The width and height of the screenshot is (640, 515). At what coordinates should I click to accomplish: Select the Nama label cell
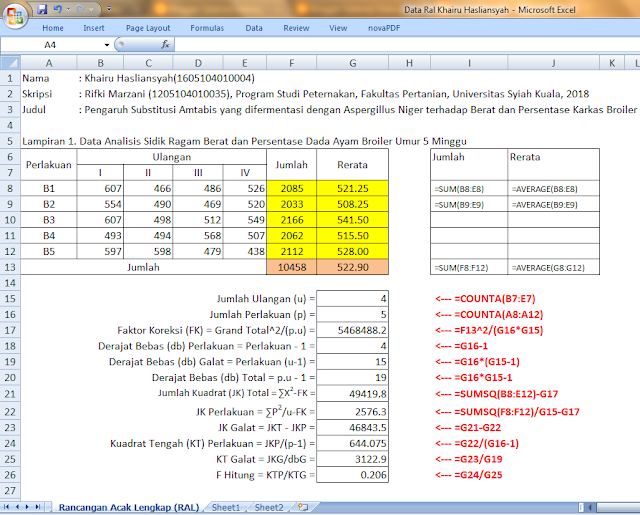49,78
